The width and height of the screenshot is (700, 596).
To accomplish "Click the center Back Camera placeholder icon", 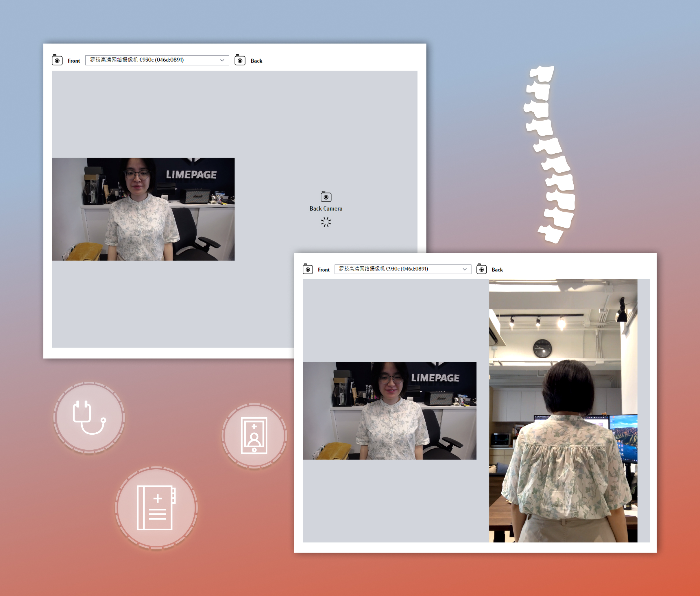I will tap(326, 197).
